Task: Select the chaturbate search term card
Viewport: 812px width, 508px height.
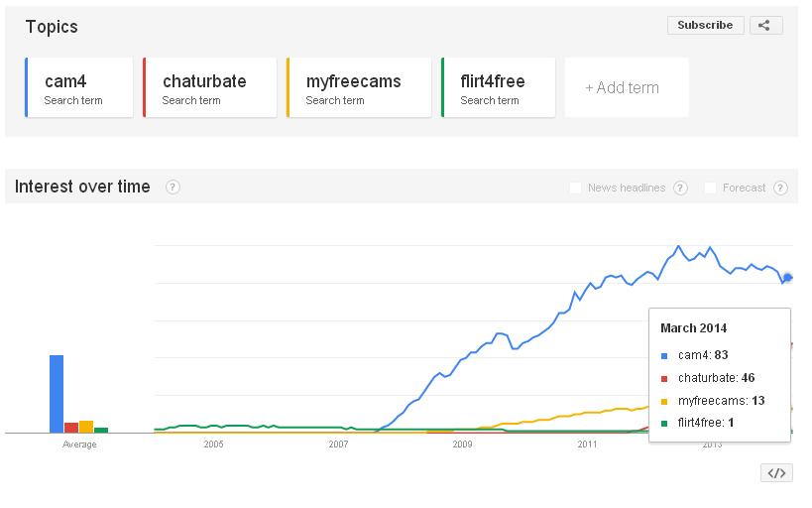Action: (210, 87)
